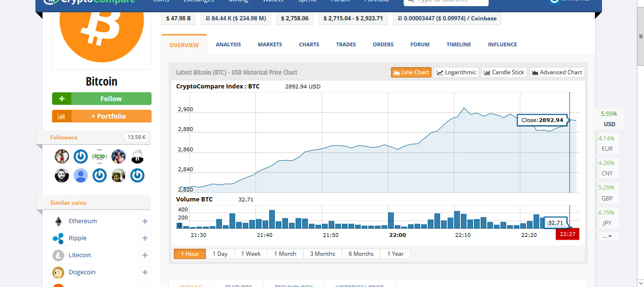Image resolution: width=644 pixels, height=287 pixels.
Task: Select the 1 Week time range
Action: (251, 254)
